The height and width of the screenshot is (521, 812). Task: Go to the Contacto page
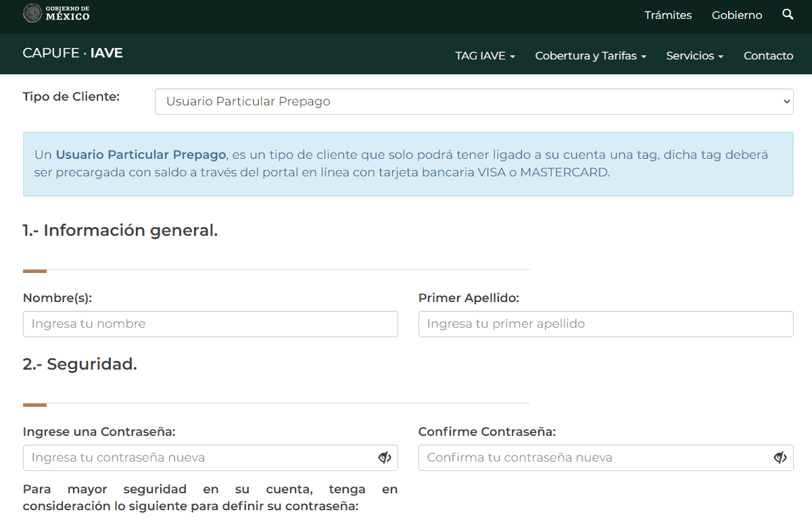point(768,56)
